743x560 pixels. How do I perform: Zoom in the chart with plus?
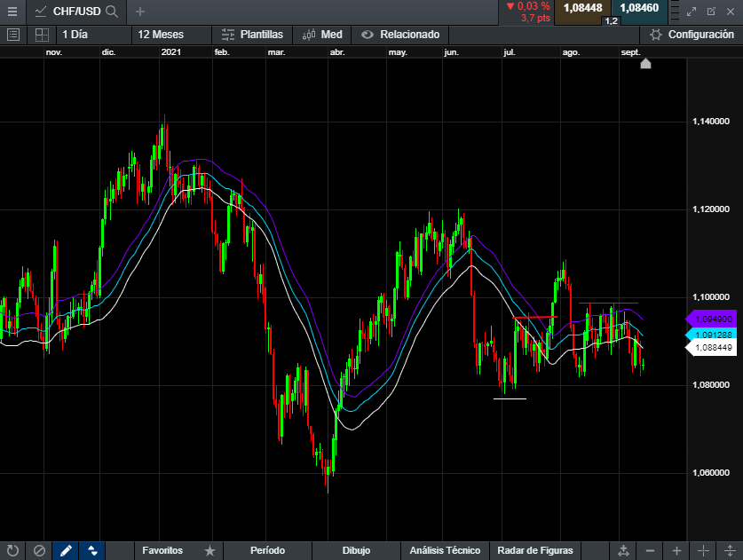click(676, 550)
